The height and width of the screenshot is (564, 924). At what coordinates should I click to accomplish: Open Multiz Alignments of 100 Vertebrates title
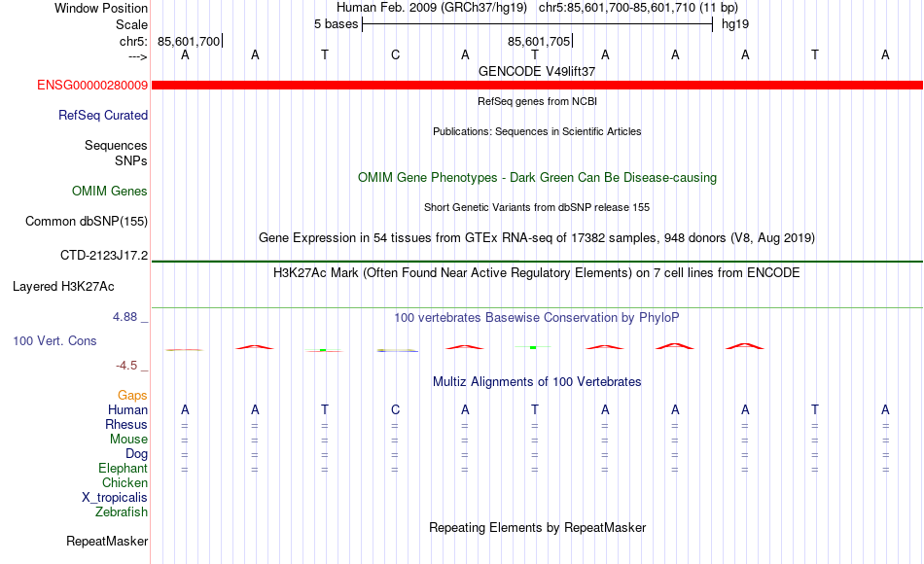click(x=537, y=382)
